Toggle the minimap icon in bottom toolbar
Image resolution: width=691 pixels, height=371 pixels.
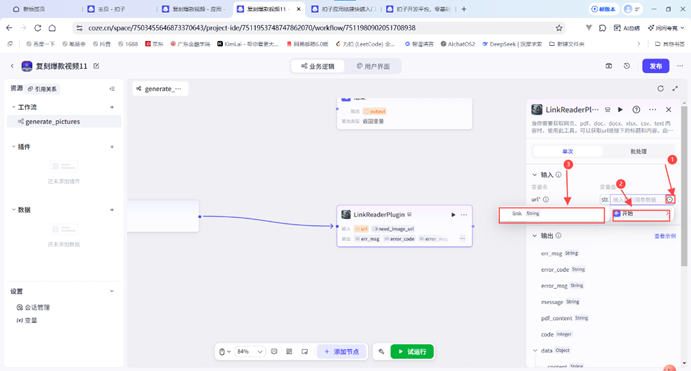(x=305, y=352)
